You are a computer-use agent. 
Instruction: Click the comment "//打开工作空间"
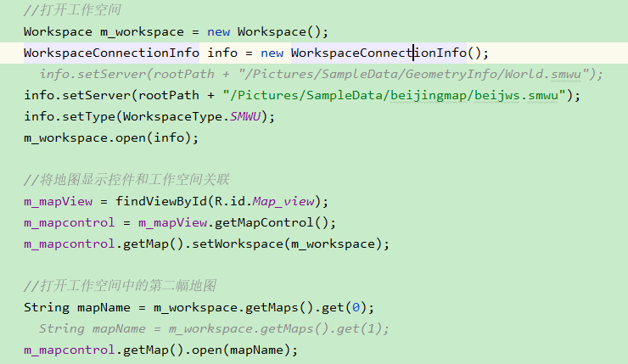(72, 10)
